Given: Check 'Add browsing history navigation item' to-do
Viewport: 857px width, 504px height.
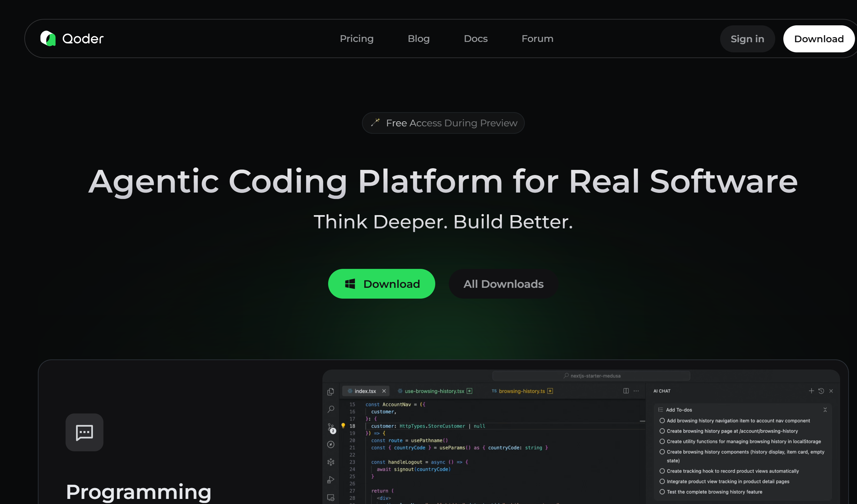Looking at the screenshot, I should pyautogui.click(x=662, y=421).
